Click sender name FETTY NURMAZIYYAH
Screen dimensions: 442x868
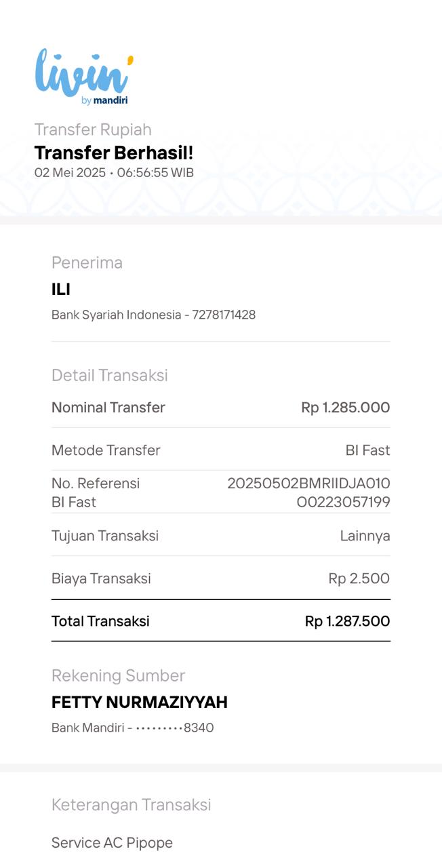(140, 703)
